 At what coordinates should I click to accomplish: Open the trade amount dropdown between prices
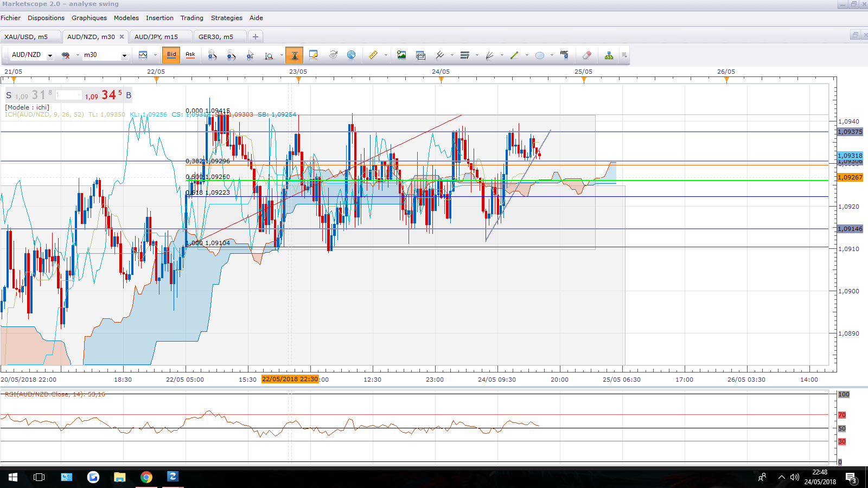[79, 95]
